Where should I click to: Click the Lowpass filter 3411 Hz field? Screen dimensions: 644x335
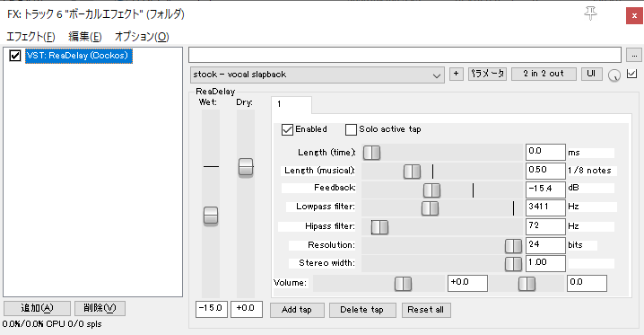(x=545, y=207)
